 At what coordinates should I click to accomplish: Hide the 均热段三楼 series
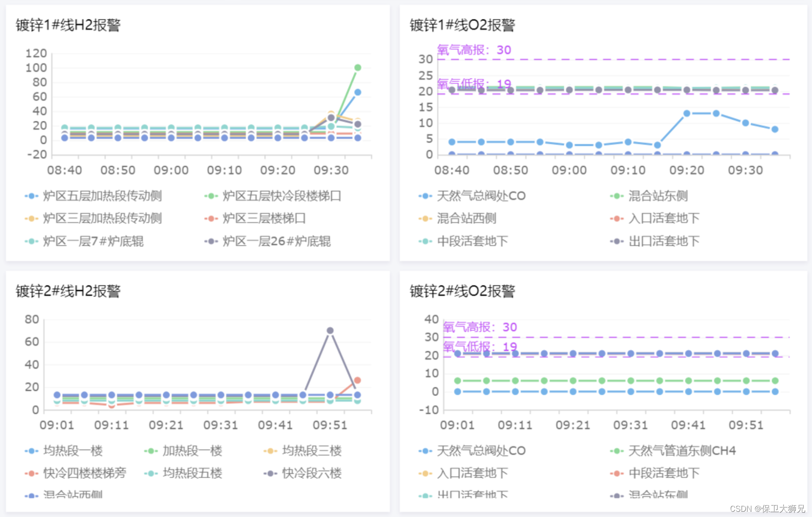tap(303, 450)
